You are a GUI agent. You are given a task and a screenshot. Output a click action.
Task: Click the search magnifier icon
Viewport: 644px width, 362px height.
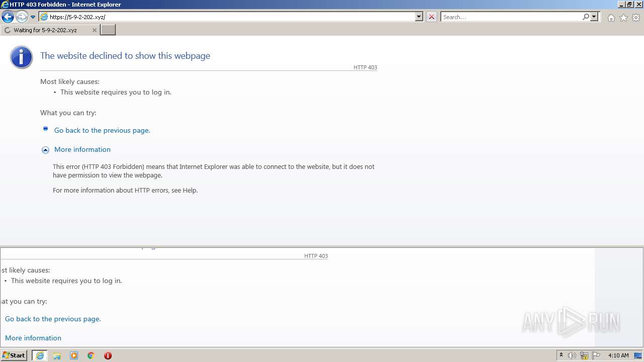coord(586,17)
